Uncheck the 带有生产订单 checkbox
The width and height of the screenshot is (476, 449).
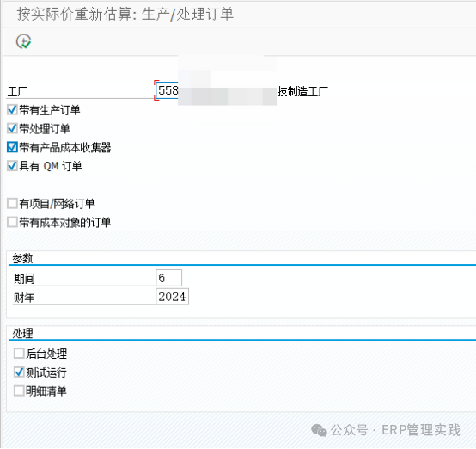12,110
